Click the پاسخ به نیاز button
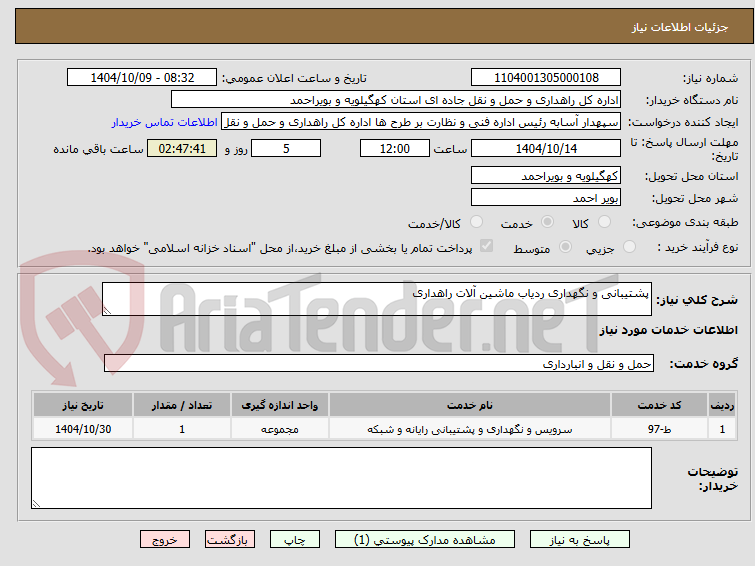755x566 pixels. click(580, 540)
